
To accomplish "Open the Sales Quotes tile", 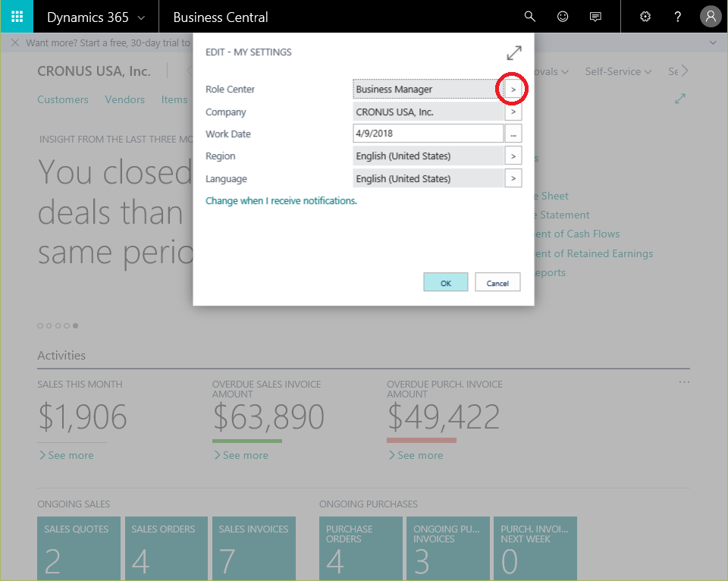I will click(x=79, y=548).
